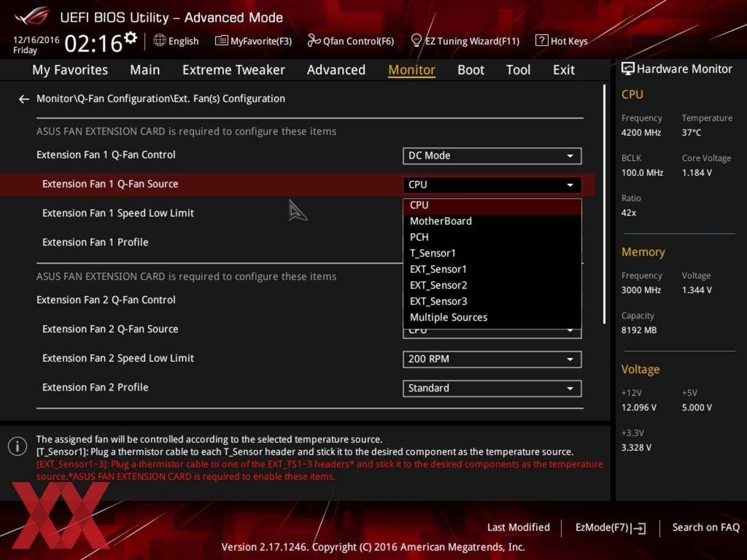747x560 pixels.
Task: Choose EXT_Sensor3 as temperature source
Action: pos(492,301)
